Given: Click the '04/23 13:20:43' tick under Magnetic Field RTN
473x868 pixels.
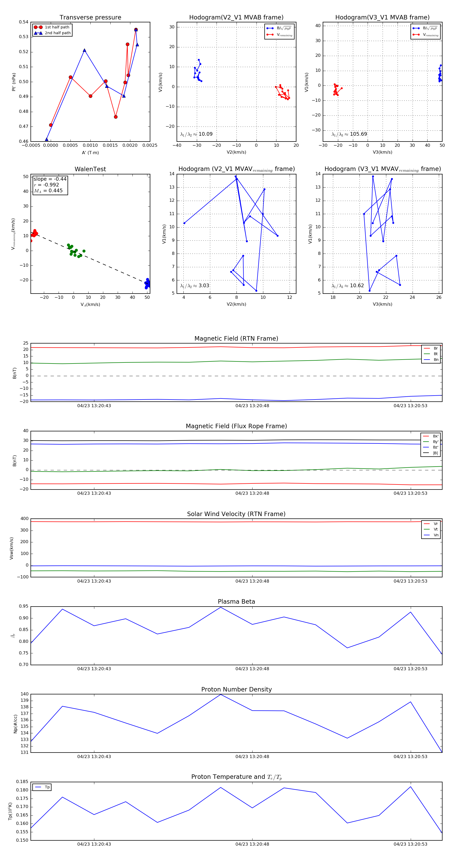Looking at the screenshot, I should click(94, 406).
